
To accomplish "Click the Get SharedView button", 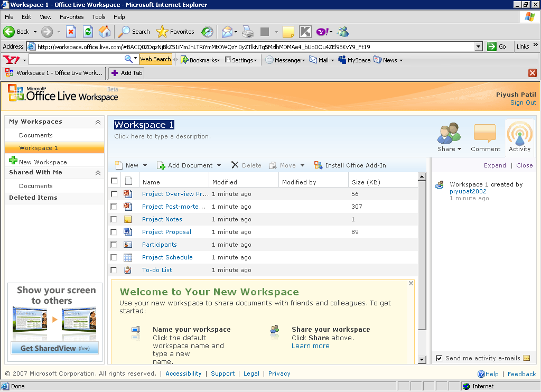I will 54,348.
